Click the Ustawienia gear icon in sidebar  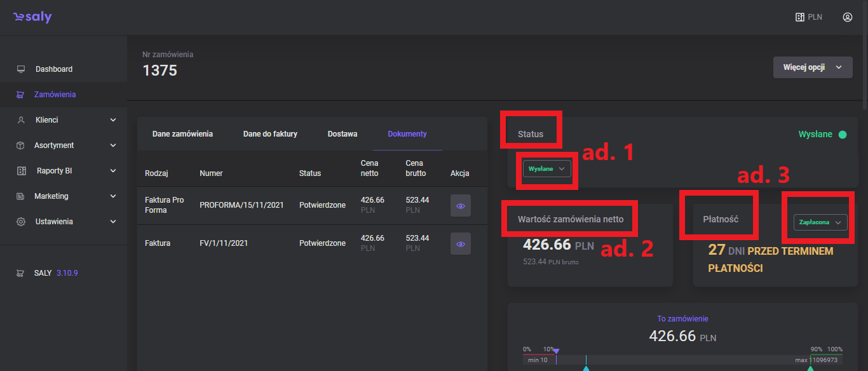(x=21, y=222)
